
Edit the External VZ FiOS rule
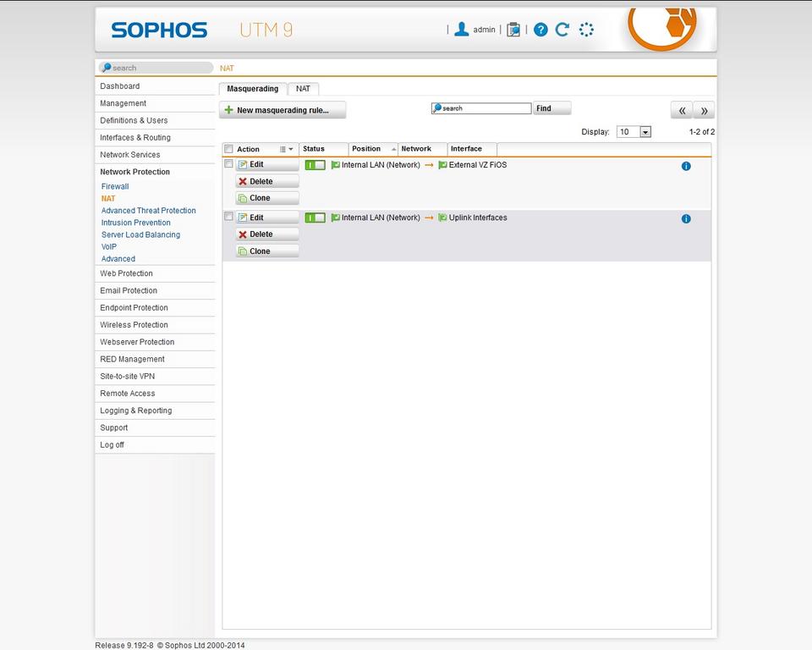(x=267, y=164)
